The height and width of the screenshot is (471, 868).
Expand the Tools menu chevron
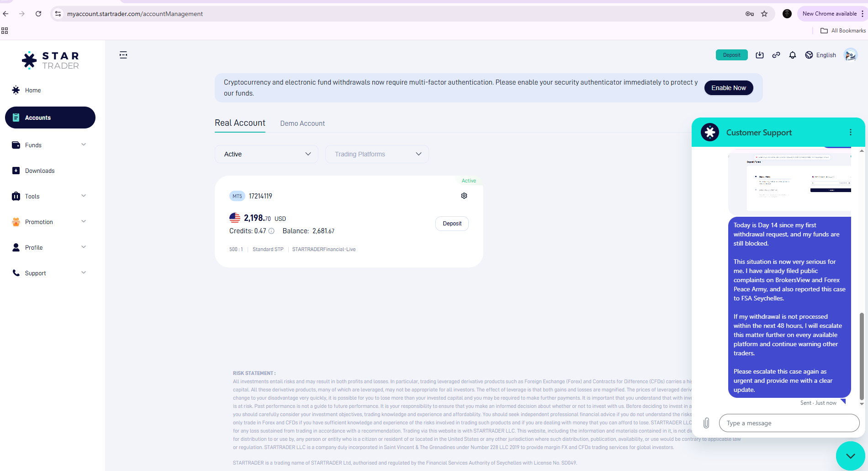(84, 196)
